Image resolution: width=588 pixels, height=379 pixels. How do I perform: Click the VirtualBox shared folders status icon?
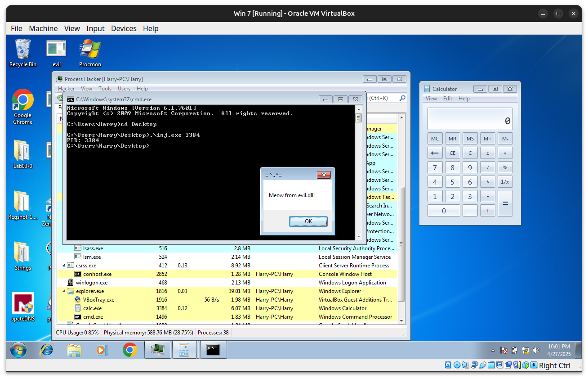[x=491, y=365]
